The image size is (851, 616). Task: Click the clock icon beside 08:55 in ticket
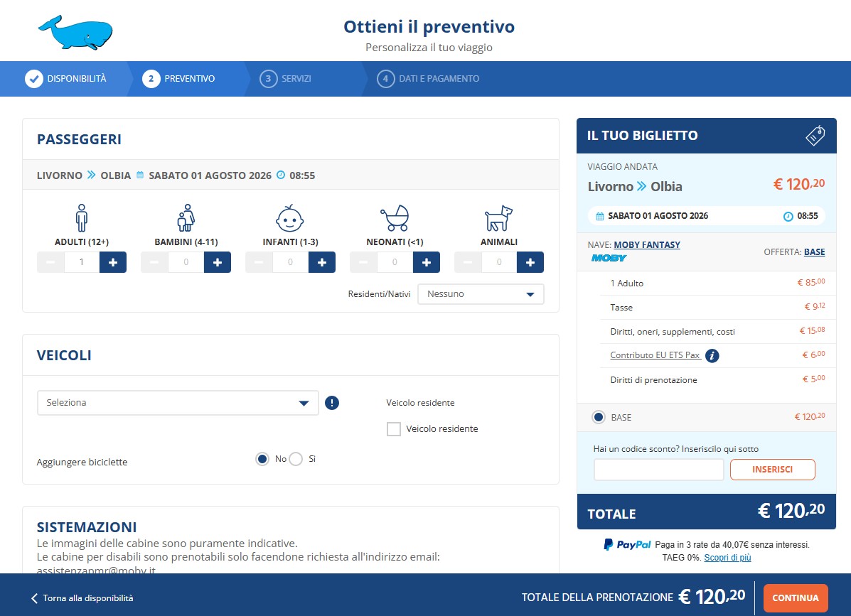(x=788, y=217)
